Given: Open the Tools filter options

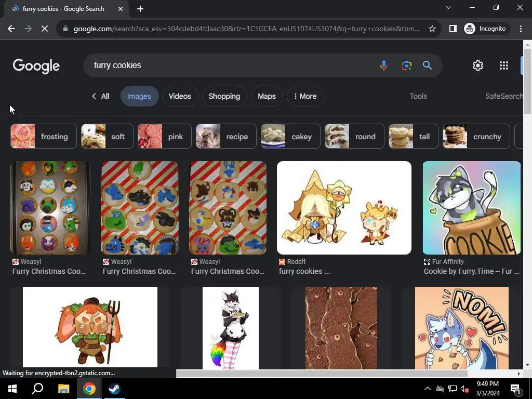Looking at the screenshot, I should [418, 96].
